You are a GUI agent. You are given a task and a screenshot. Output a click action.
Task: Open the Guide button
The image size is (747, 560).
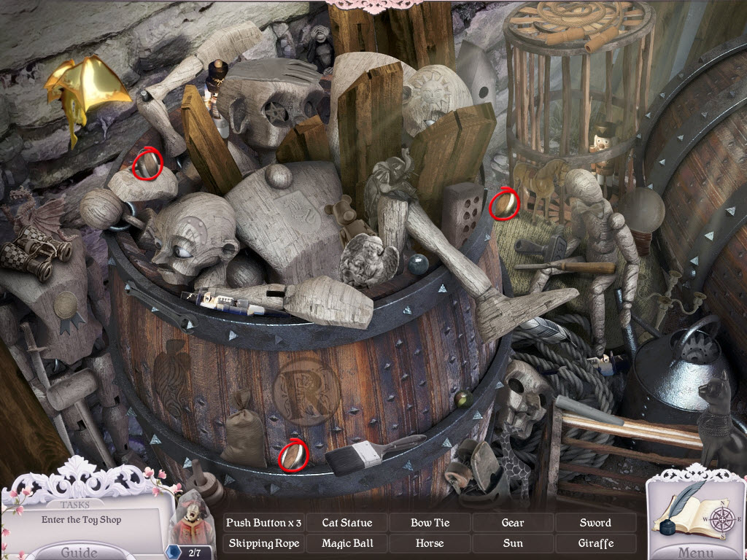79,551
